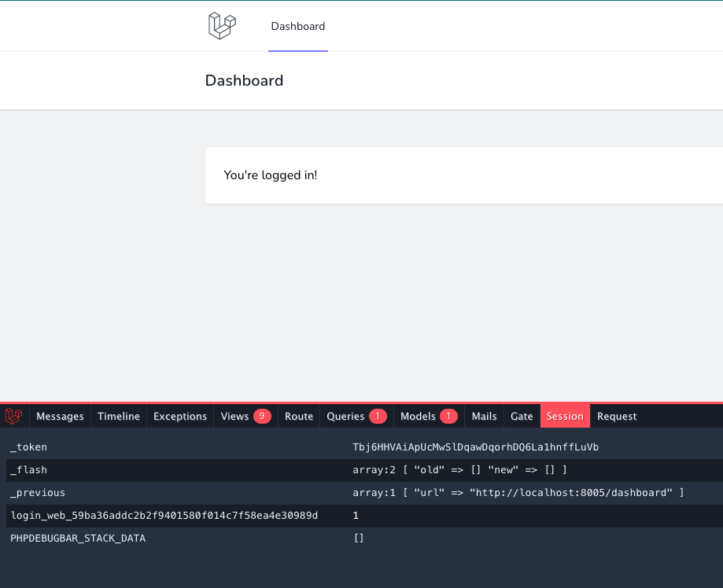Click the Laravel logo in the header

(221, 25)
